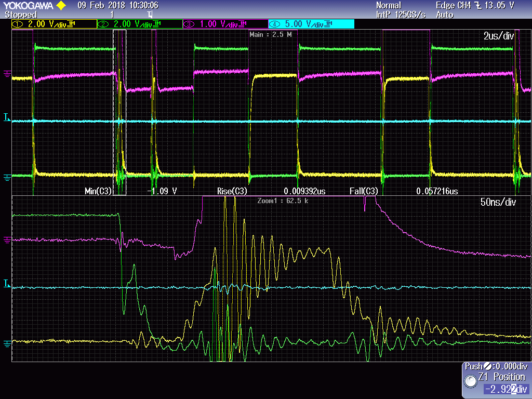
Task: Click the date 09 Feb 2018
Action: coord(101,5)
